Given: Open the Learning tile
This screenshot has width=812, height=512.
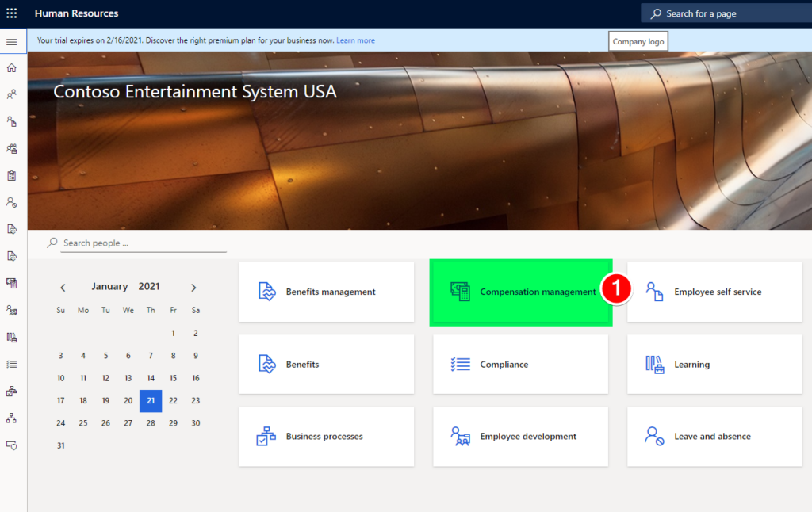Looking at the screenshot, I should point(714,365).
